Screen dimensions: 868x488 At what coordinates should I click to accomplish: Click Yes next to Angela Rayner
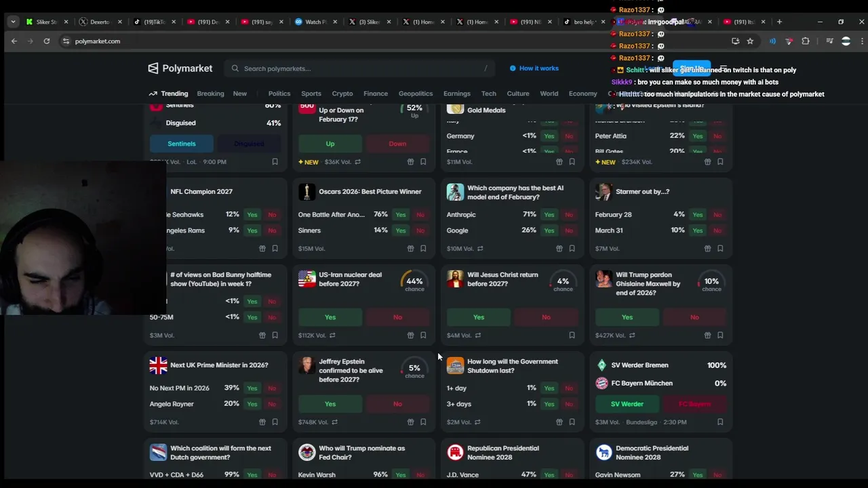[252, 404]
